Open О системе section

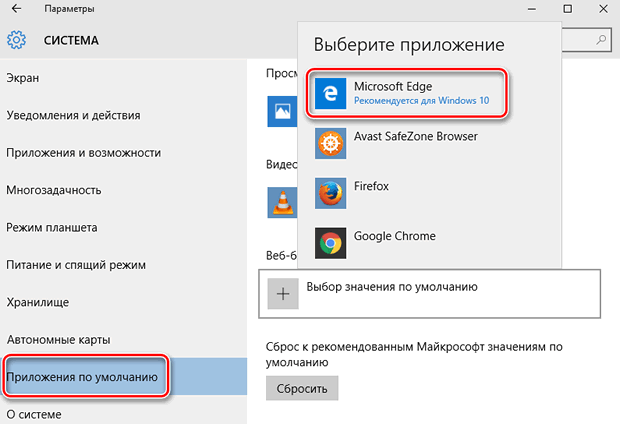pos(33,414)
